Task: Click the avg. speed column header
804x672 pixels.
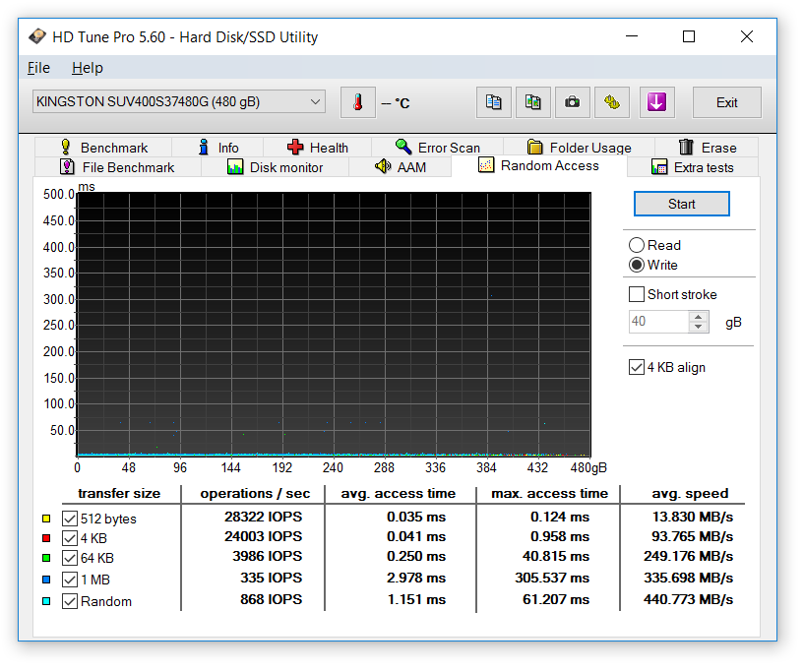Action: (x=690, y=494)
